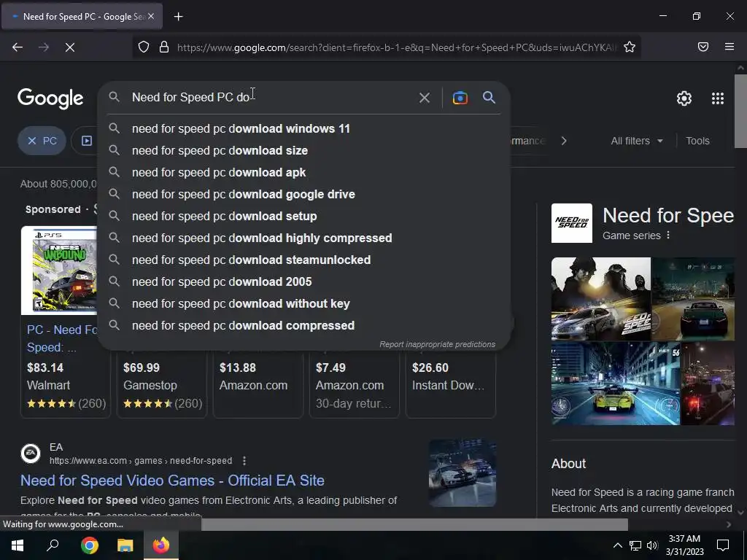The height and width of the screenshot is (560, 747).
Task: Launch Chrome from the taskbar
Action: click(89, 545)
